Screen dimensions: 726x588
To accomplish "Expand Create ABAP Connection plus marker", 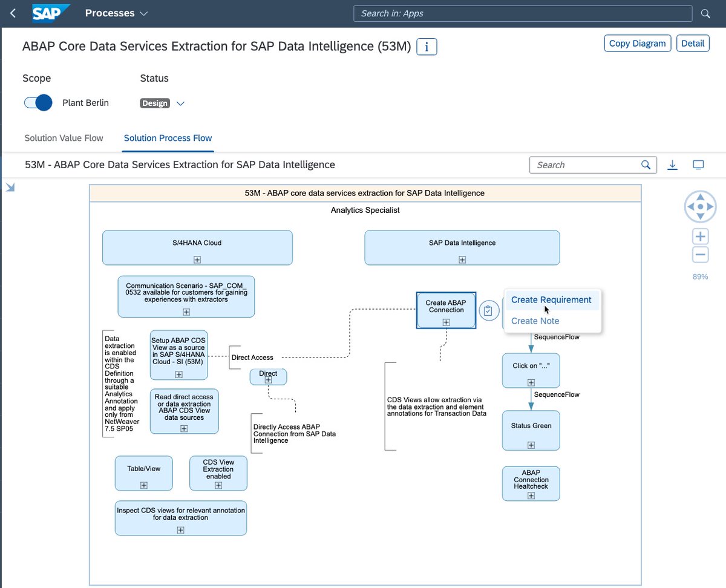I will click(x=446, y=322).
